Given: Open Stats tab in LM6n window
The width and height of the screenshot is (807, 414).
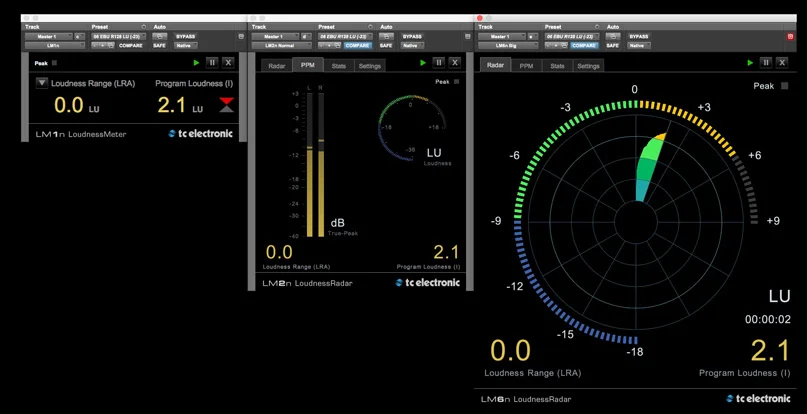Looking at the screenshot, I should coord(557,66).
